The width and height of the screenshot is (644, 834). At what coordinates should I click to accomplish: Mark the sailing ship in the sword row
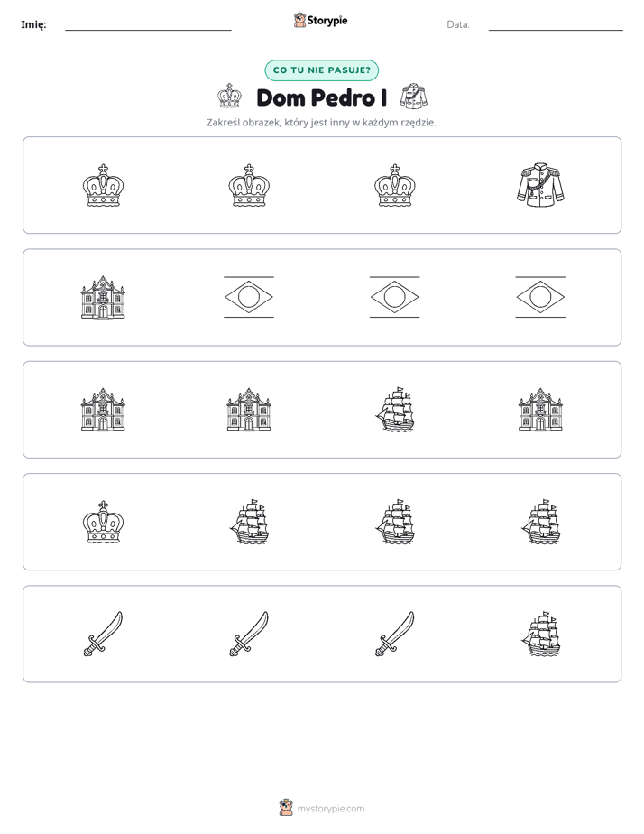click(540, 634)
